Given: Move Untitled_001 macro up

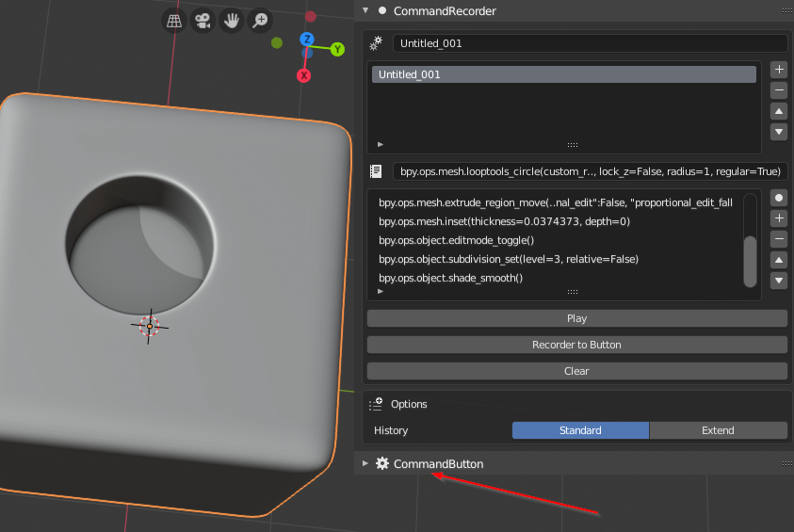Looking at the screenshot, I should 779,111.
